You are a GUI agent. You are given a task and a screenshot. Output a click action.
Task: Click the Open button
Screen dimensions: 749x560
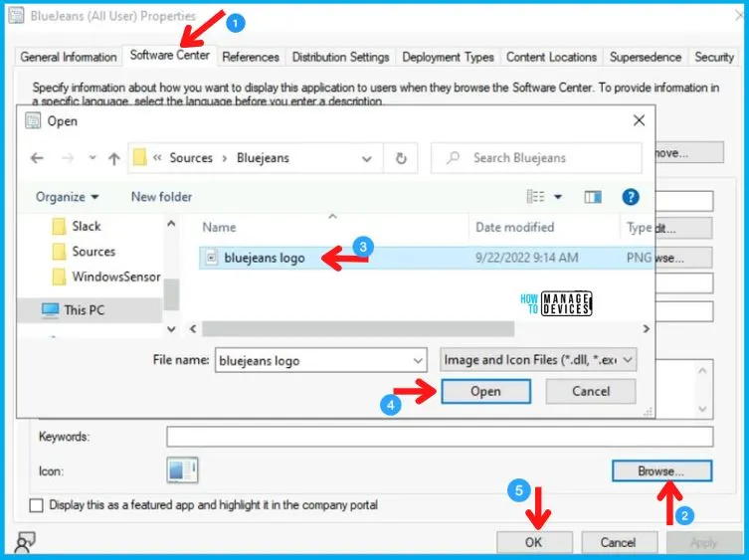click(484, 391)
